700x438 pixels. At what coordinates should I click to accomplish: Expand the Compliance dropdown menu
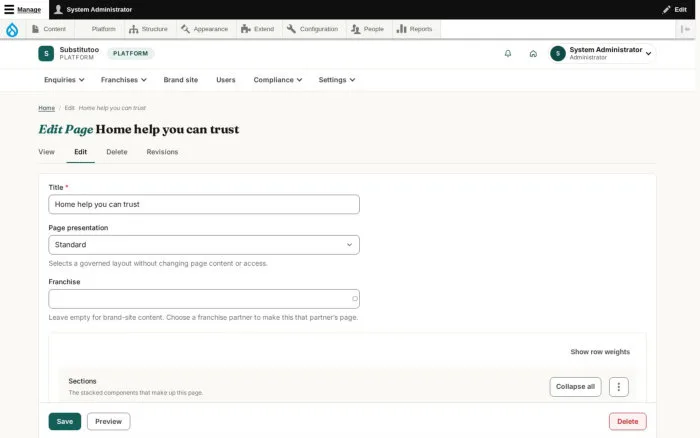tap(278, 80)
